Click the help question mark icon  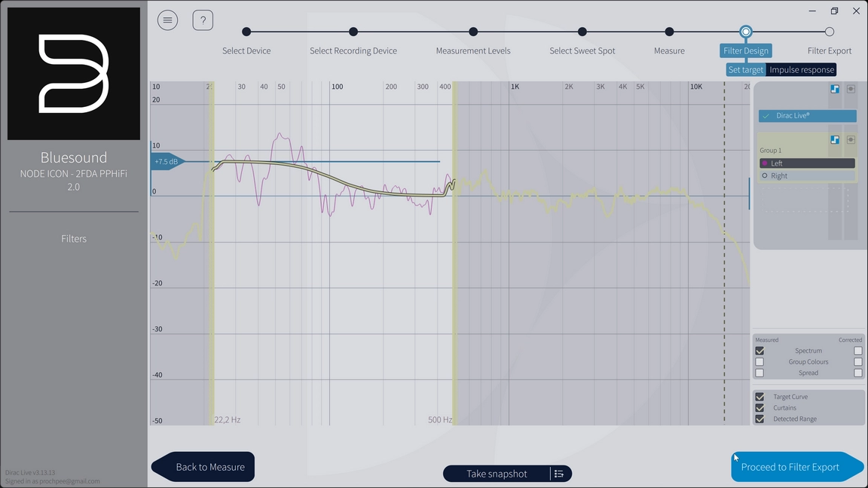203,20
